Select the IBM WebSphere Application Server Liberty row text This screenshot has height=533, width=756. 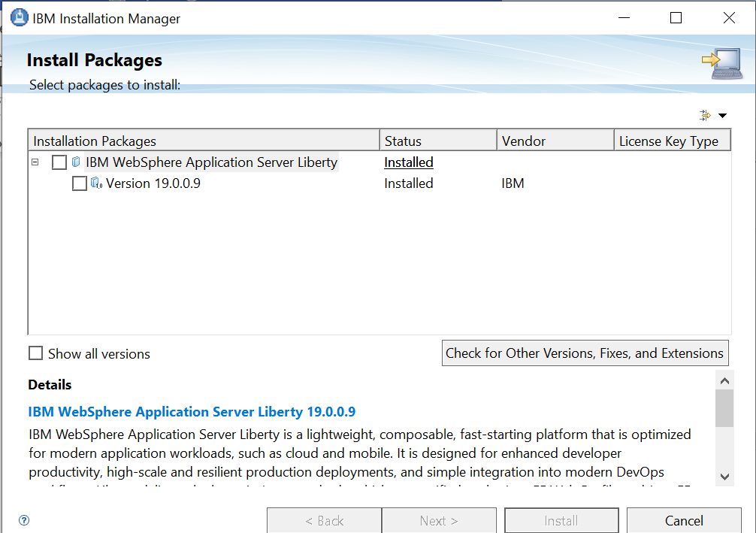[x=211, y=162]
